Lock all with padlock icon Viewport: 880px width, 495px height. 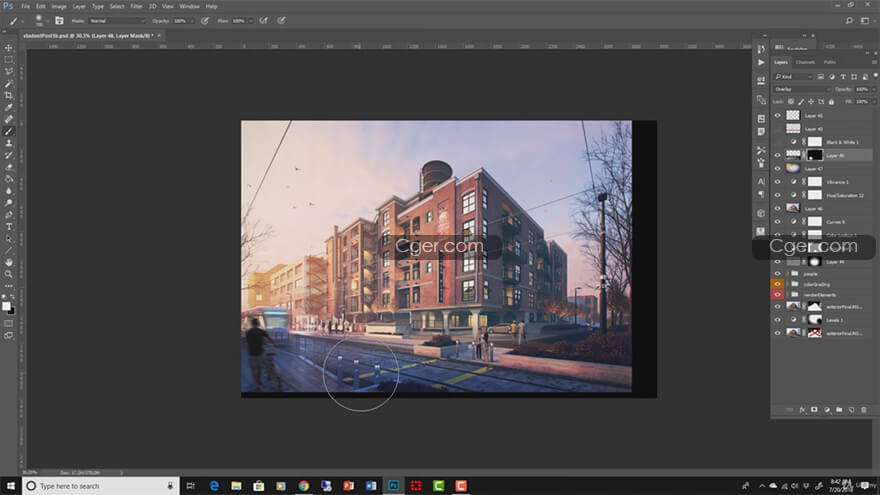click(x=832, y=102)
